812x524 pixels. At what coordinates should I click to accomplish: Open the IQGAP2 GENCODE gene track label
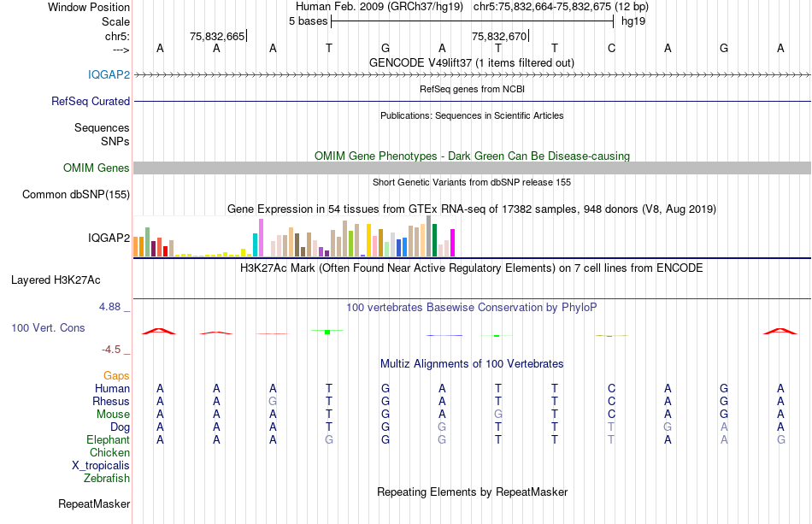pos(109,74)
